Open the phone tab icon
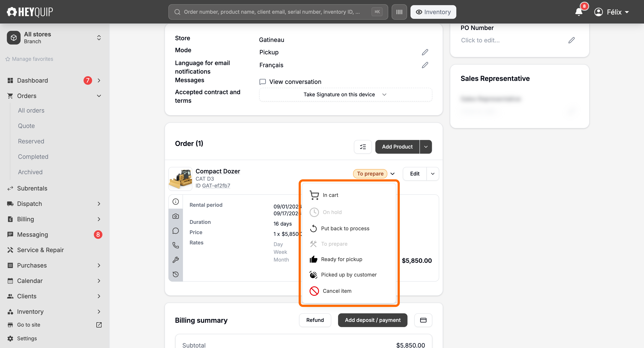Screen dimensions: 644x348 point(176,245)
